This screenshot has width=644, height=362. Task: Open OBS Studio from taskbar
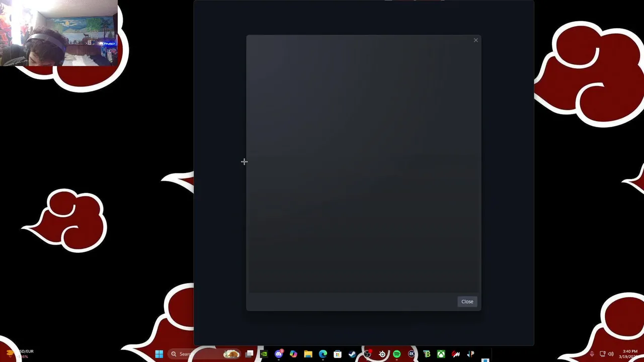point(367,354)
